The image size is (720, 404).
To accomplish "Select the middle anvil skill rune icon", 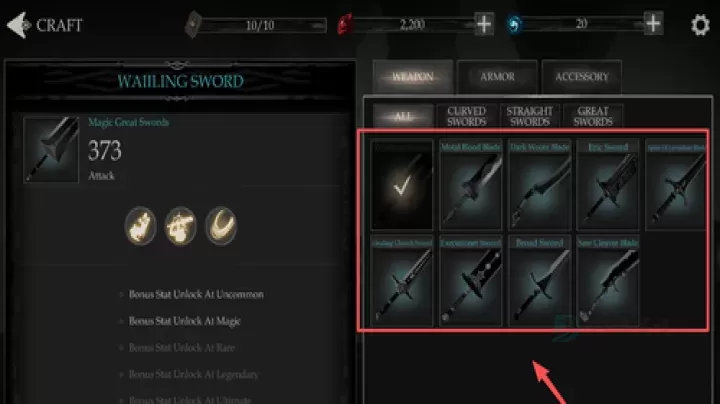I will [180, 226].
